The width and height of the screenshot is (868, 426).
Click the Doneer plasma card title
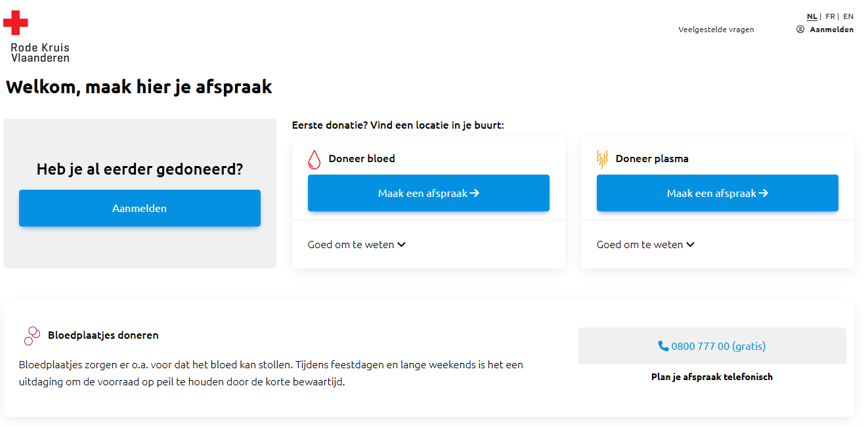[652, 159]
